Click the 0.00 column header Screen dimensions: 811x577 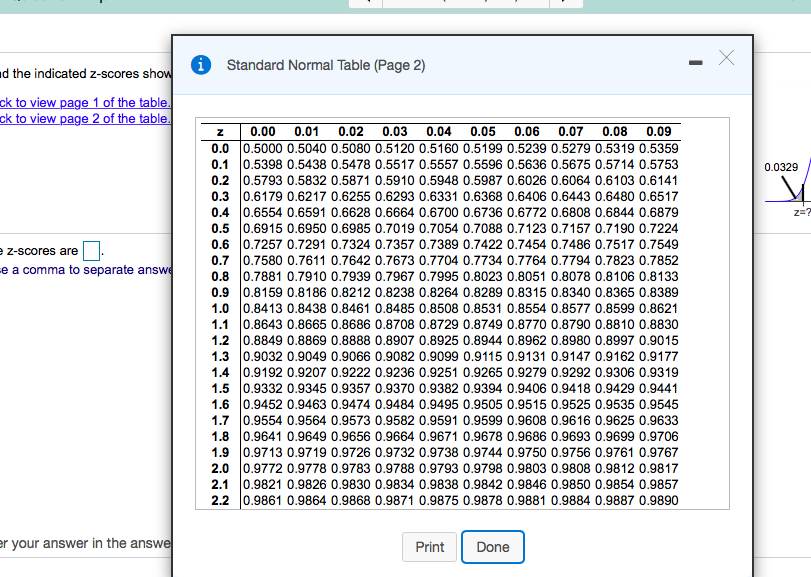[x=263, y=132]
